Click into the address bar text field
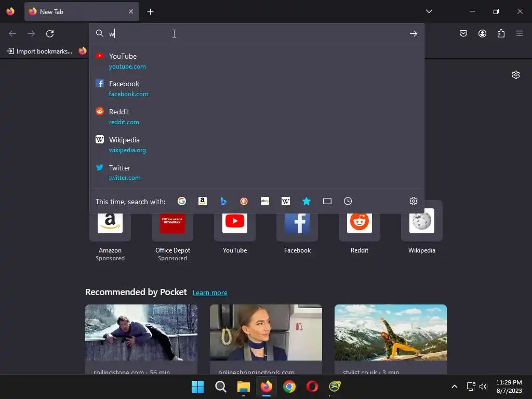 coord(256,33)
